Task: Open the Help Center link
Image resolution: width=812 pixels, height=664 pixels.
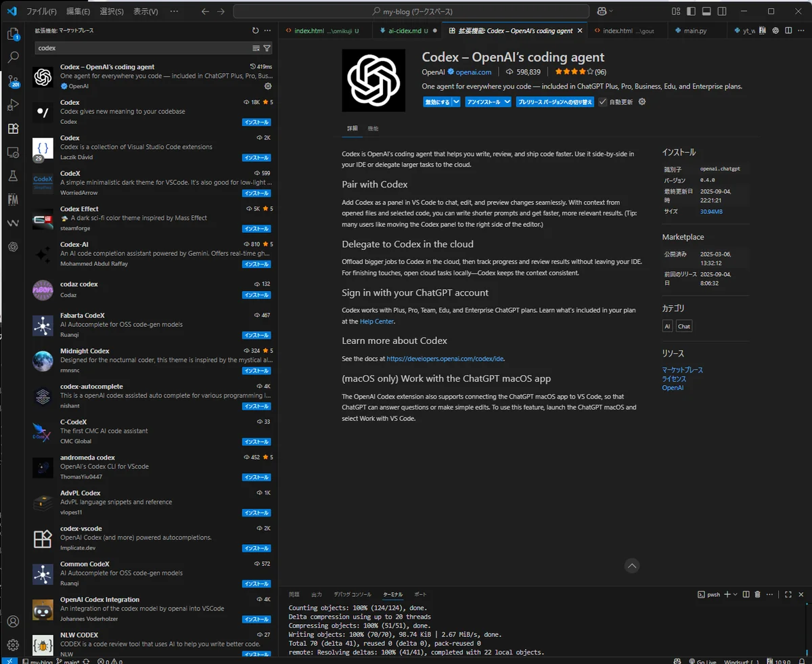Action: coord(376,322)
